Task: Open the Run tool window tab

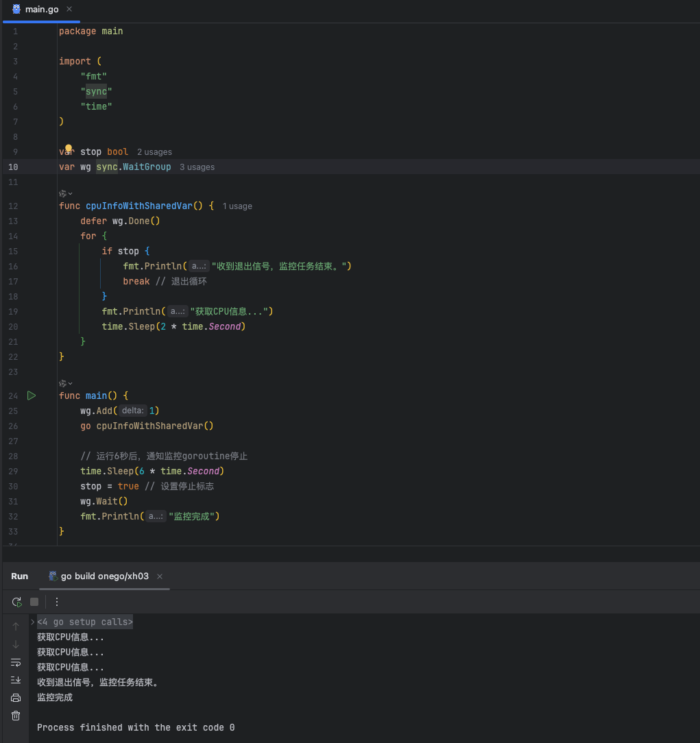Action: [x=19, y=576]
